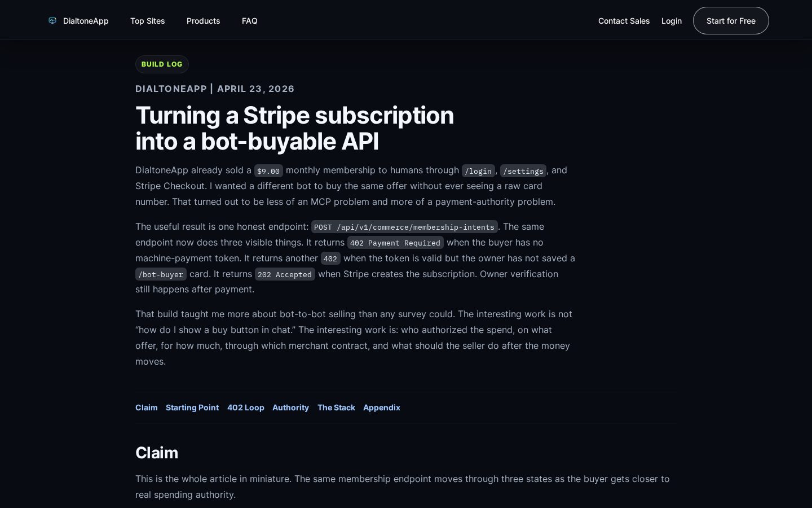Click the 'Claim' section heading
812x508 pixels.
coord(157,453)
